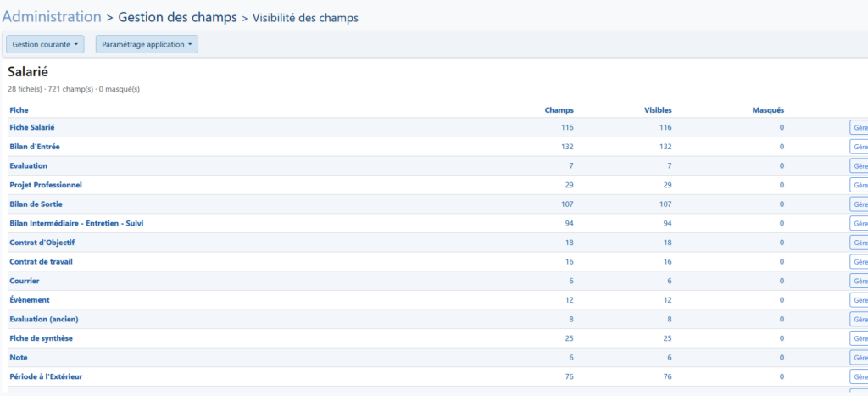Open the Courrier fiche

coord(25,281)
